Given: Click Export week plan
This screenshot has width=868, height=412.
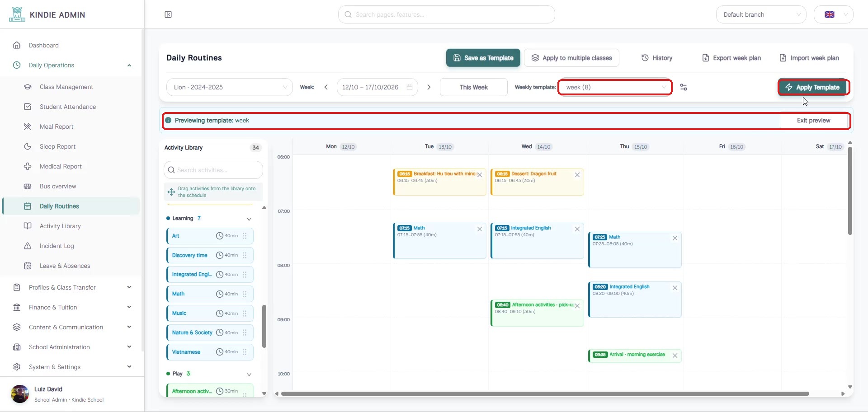Looking at the screenshot, I should pos(731,58).
